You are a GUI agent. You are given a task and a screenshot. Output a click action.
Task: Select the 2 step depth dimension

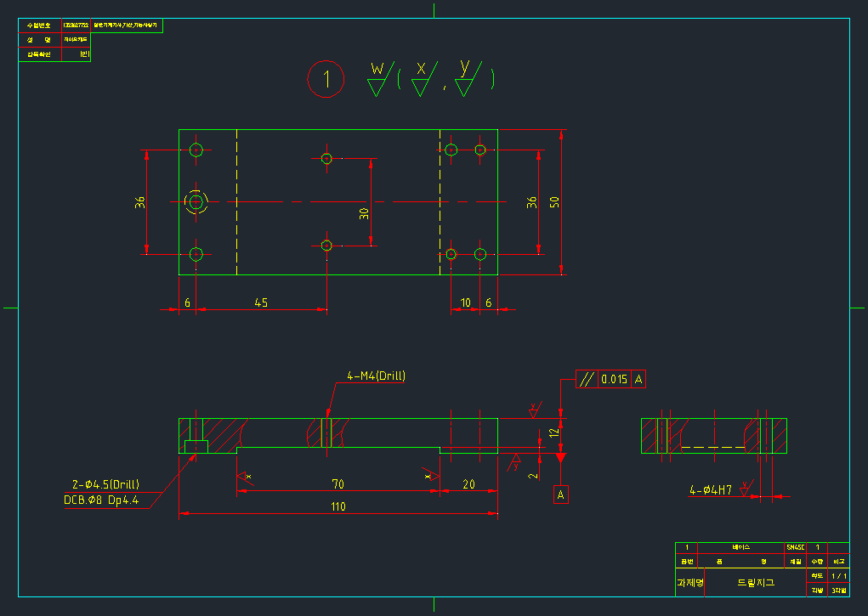click(x=532, y=476)
